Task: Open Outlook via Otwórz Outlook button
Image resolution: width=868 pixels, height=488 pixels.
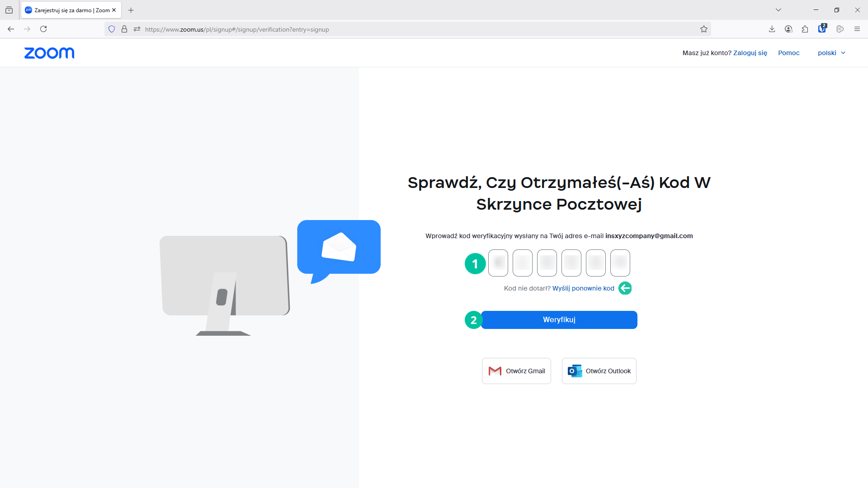Action: click(599, 371)
